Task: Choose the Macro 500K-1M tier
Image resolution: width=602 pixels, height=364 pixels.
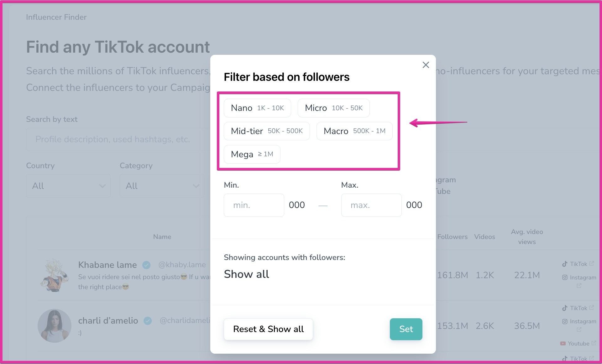Action: pos(354,131)
